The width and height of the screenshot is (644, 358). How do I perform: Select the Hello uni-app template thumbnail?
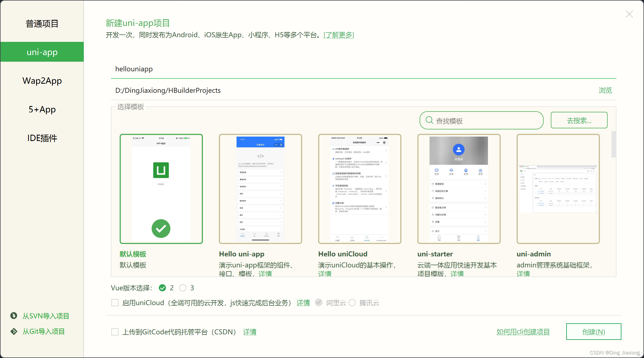coord(260,188)
